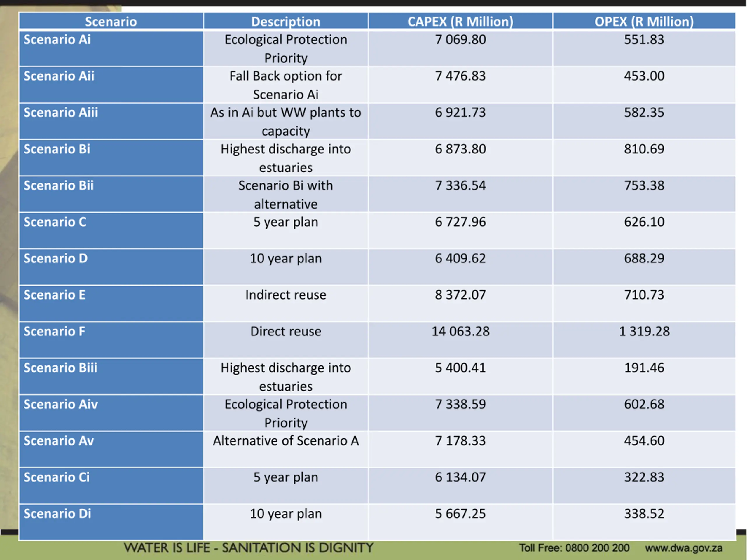The image size is (747, 560).
Task: Select the Scenario Bii description cell
Action: 286,195
